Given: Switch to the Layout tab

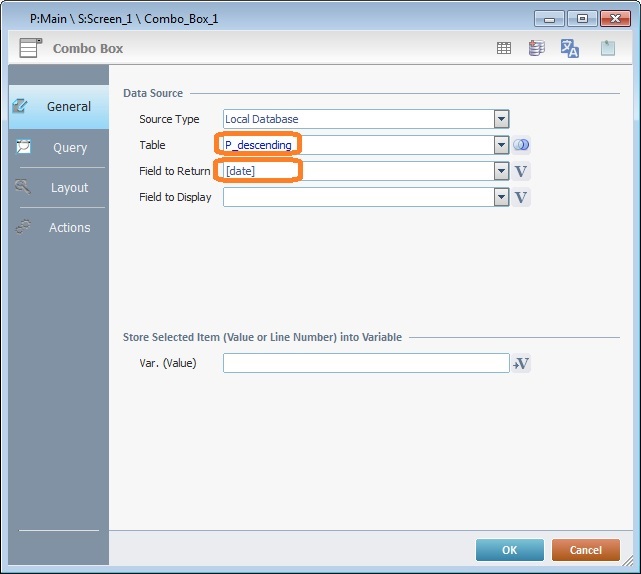Looking at the screenshot, I should click(x=59, y=188).
